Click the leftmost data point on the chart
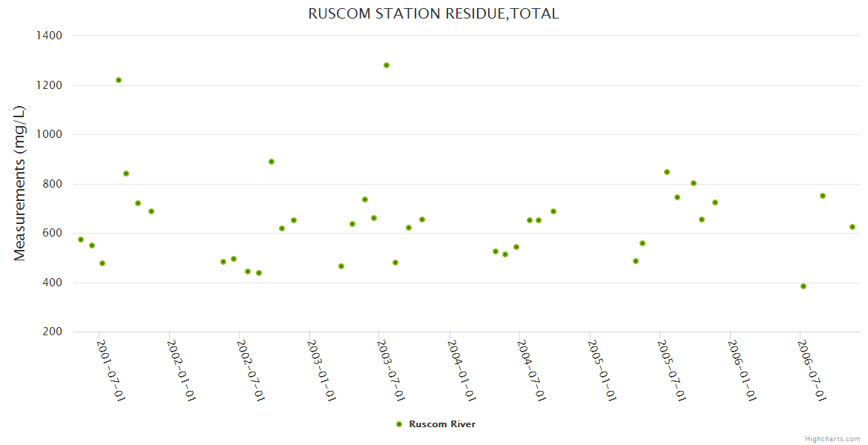 [x=81, y=240]
